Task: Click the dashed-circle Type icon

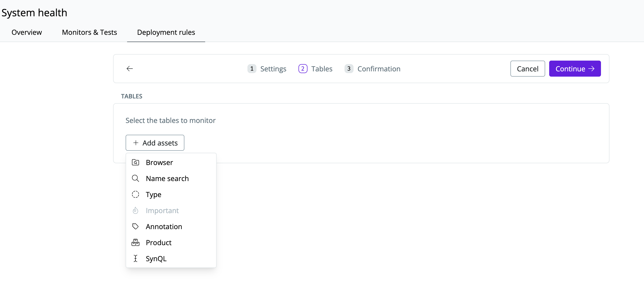Action: [135, 195]
